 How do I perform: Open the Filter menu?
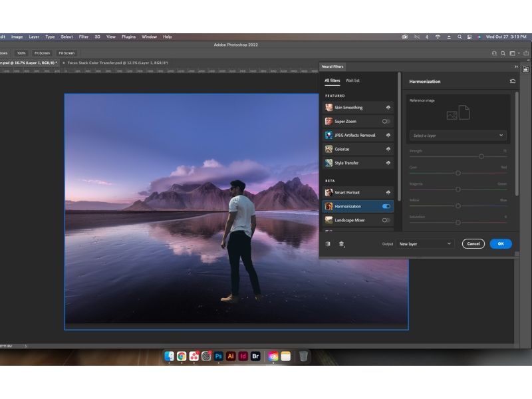tap(84, 37)
